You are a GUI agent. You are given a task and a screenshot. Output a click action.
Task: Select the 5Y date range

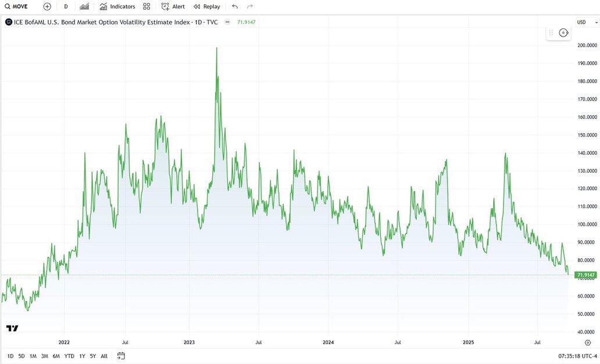coord(93,356)
